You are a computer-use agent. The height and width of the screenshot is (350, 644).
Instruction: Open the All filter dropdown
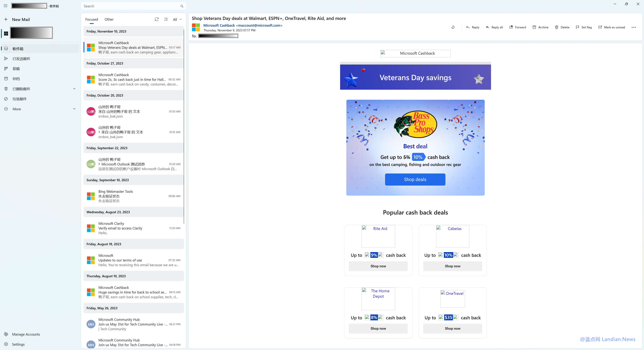[x=177, y=19]
